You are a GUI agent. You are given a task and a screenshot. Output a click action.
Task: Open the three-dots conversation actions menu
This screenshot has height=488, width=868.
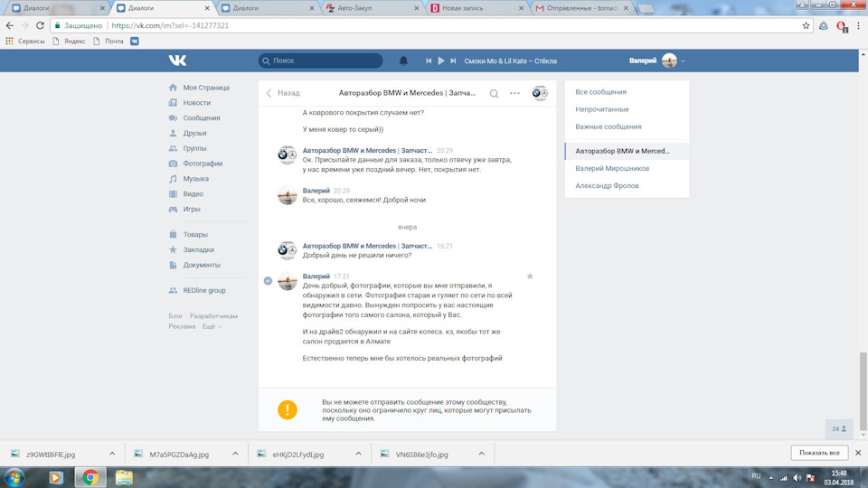coord(514,93)
